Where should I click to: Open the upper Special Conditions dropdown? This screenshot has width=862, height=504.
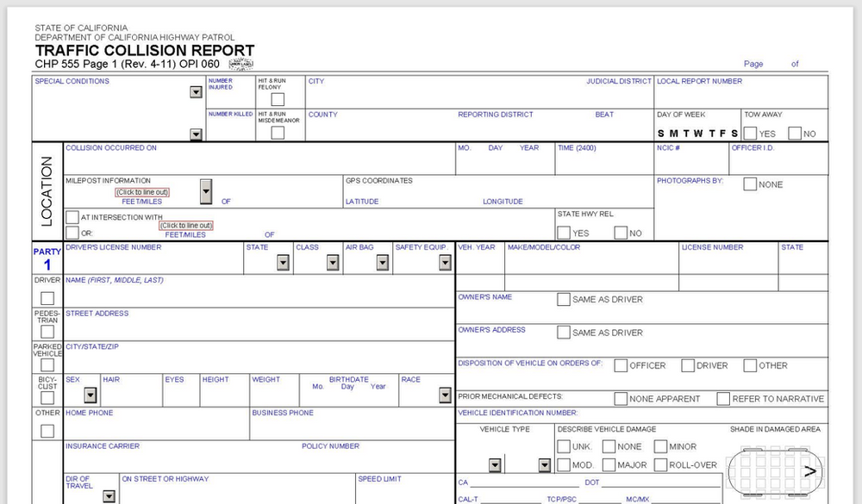point(196,92)
